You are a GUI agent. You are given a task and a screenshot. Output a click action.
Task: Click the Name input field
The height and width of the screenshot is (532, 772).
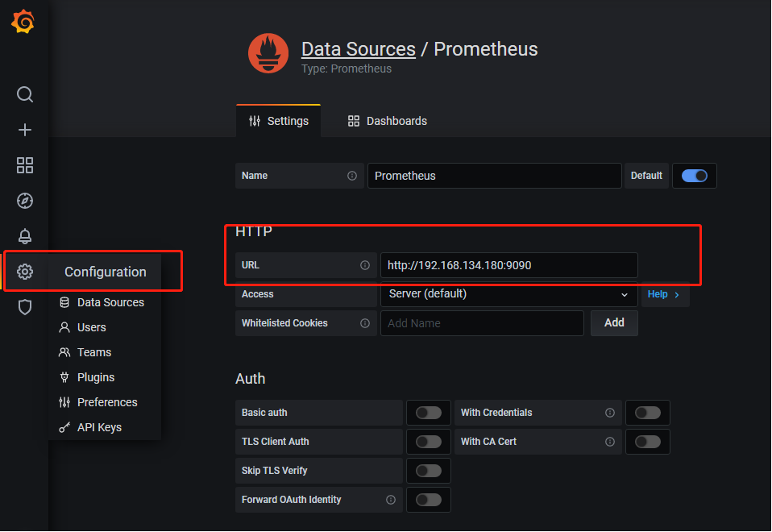494,176
